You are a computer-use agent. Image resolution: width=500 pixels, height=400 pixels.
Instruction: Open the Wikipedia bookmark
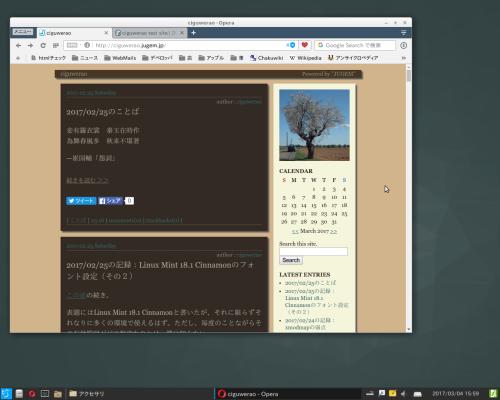305,58
